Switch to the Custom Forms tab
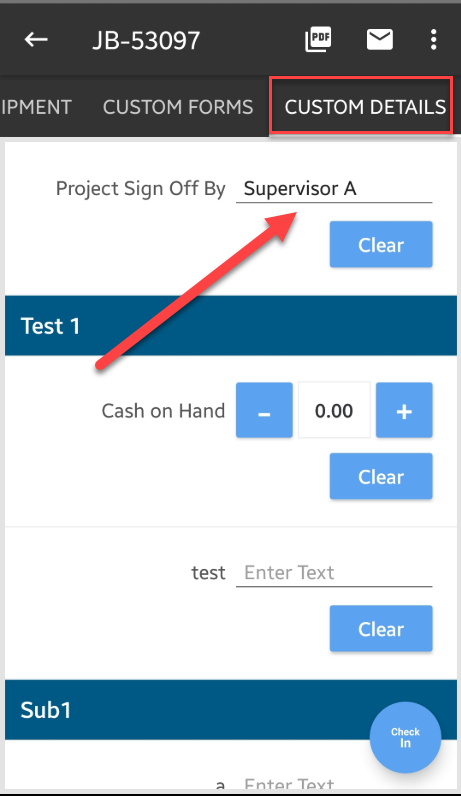461x796 pixels. tap(178, 107)
